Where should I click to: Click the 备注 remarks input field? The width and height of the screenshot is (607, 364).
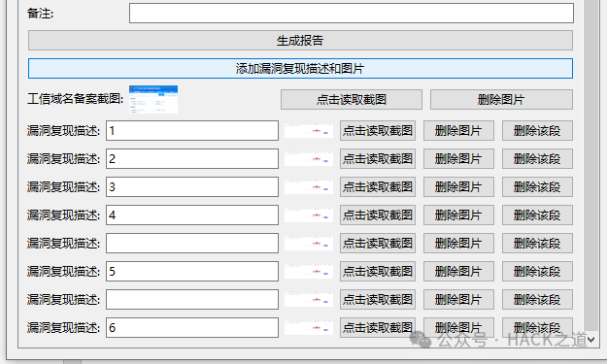coord(352,14)
